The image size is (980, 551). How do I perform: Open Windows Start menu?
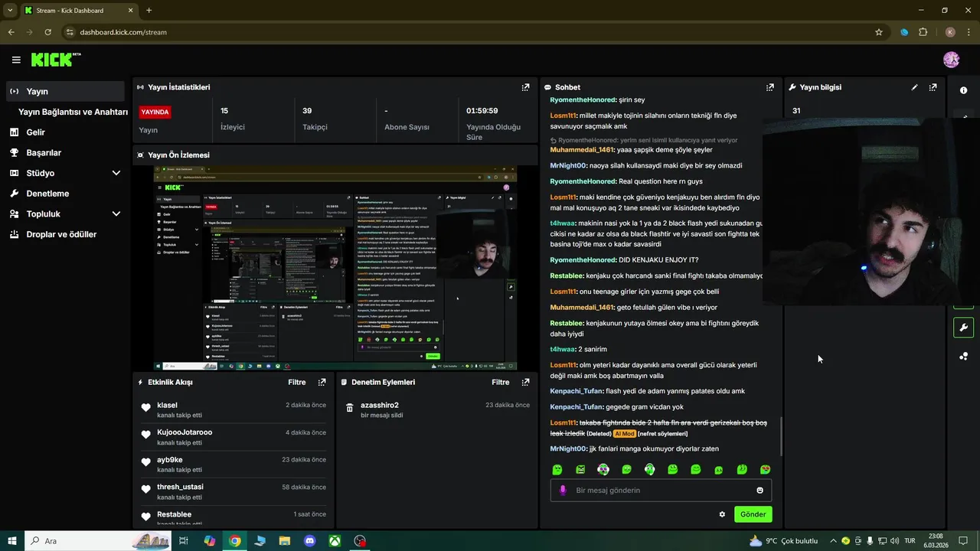11,541
